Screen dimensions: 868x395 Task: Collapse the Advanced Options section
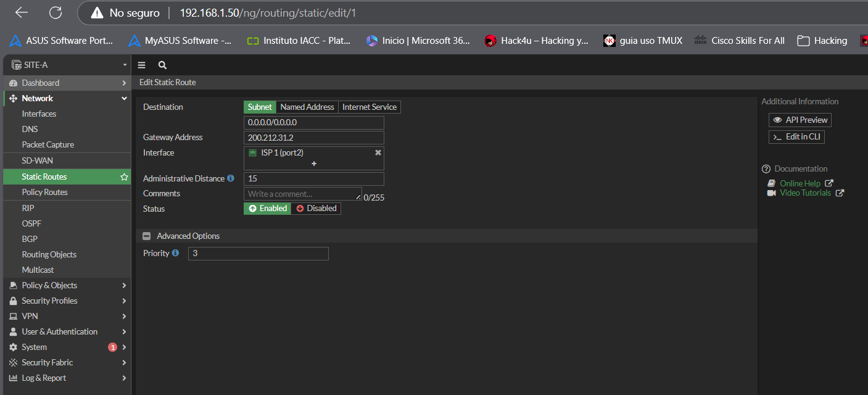coord(147,236)
